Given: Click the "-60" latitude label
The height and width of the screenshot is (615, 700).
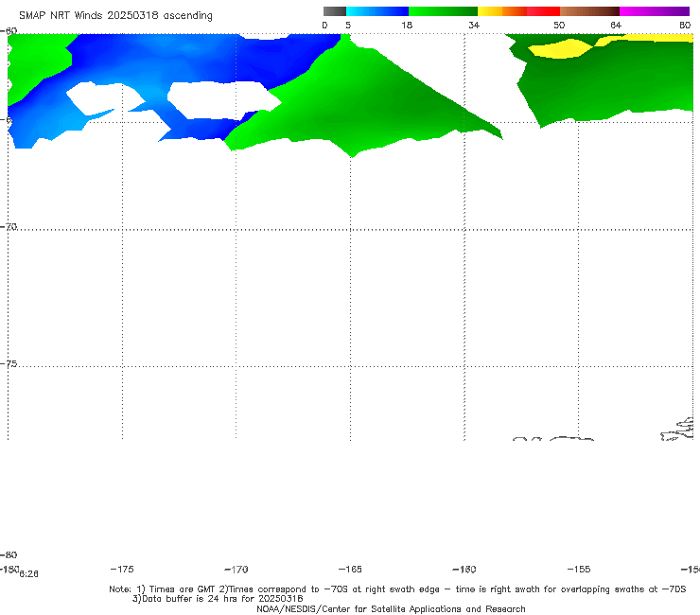Looking at the screenshot, I should coord(9,31).
